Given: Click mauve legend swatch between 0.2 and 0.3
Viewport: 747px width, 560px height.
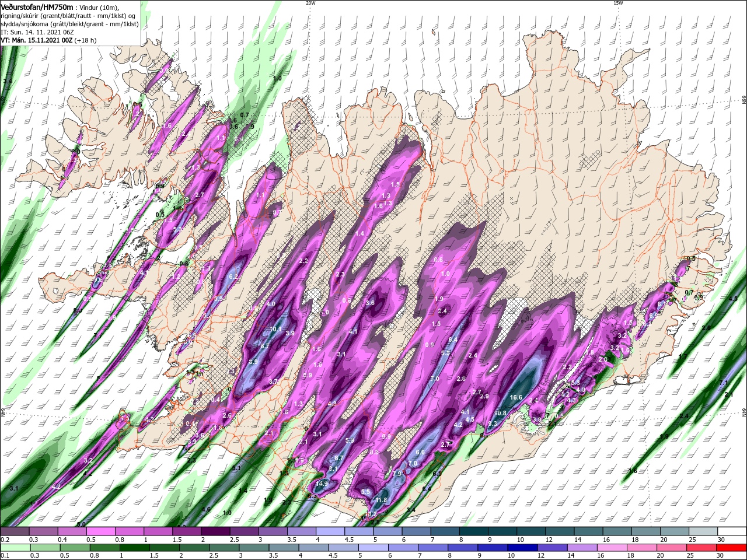Looking at the screenshot, I should click(15, 531).
